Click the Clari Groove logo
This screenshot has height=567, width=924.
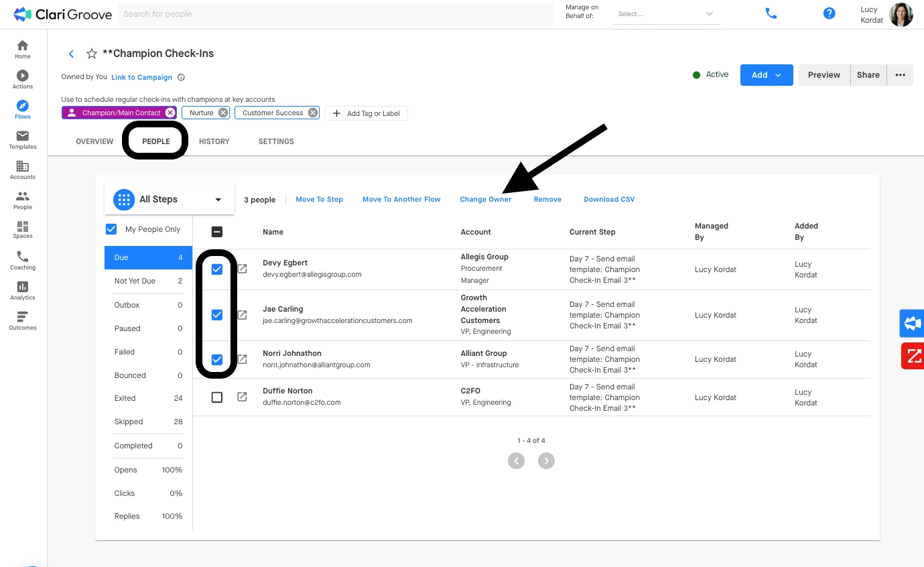pos(62,14)
